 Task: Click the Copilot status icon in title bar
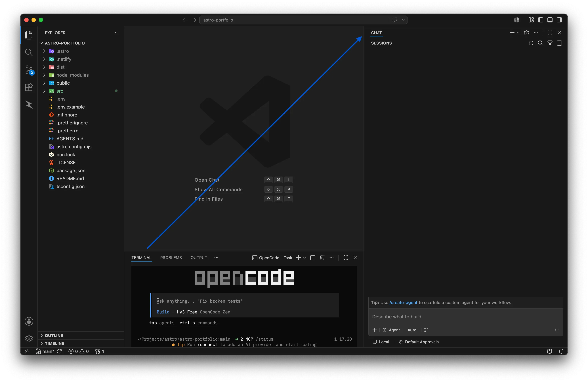[x=517, y=20]
